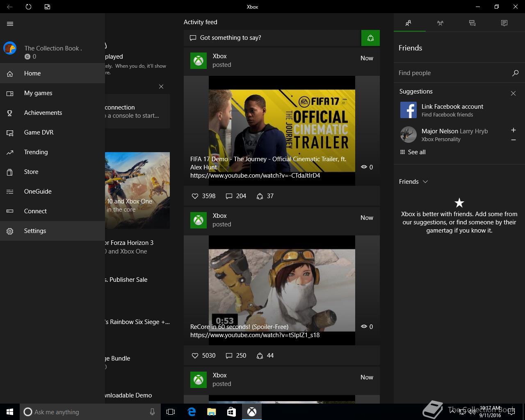The height and width of the screenshot is (420, 525).
Task: Open My games section
Action: pos(52,93)
